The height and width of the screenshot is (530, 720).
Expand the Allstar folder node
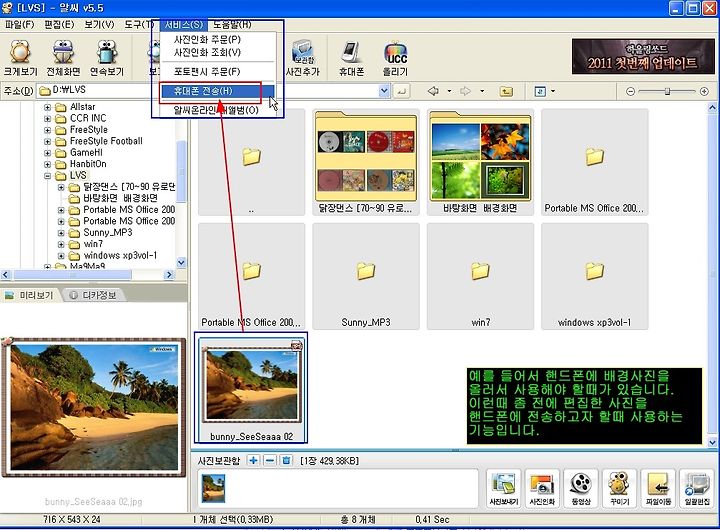(x=47, y=107)
